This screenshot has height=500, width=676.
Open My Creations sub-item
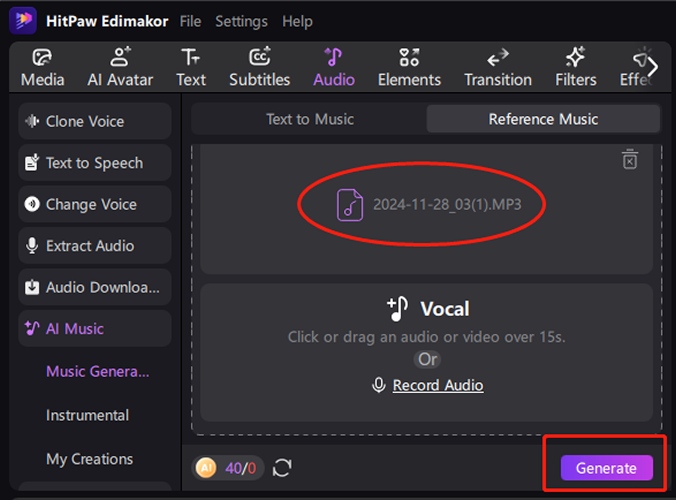pyautogui.click(x=90, y=459)
